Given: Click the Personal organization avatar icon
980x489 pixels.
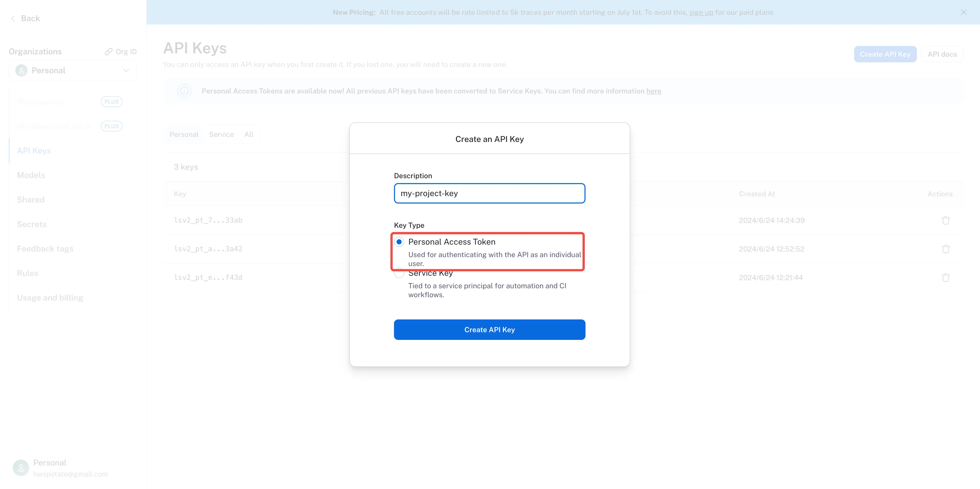Looking at the screenshot, I should [x=21, y=70].
